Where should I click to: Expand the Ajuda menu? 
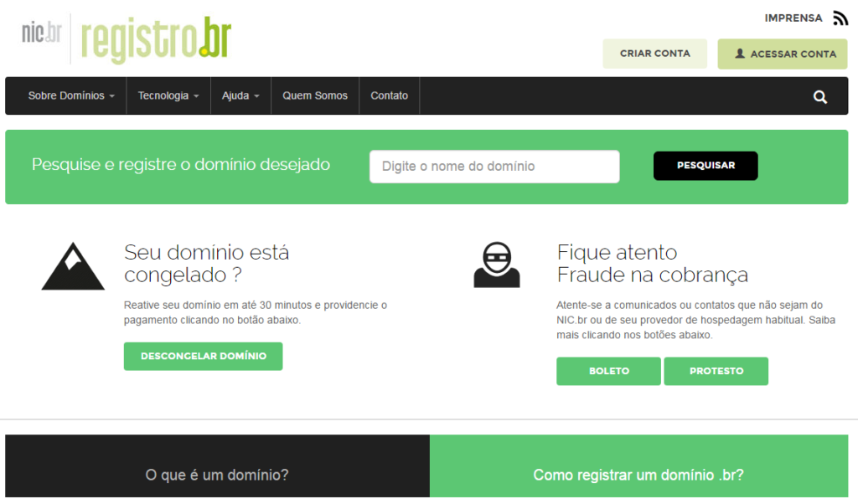click(x=240, y=95)
